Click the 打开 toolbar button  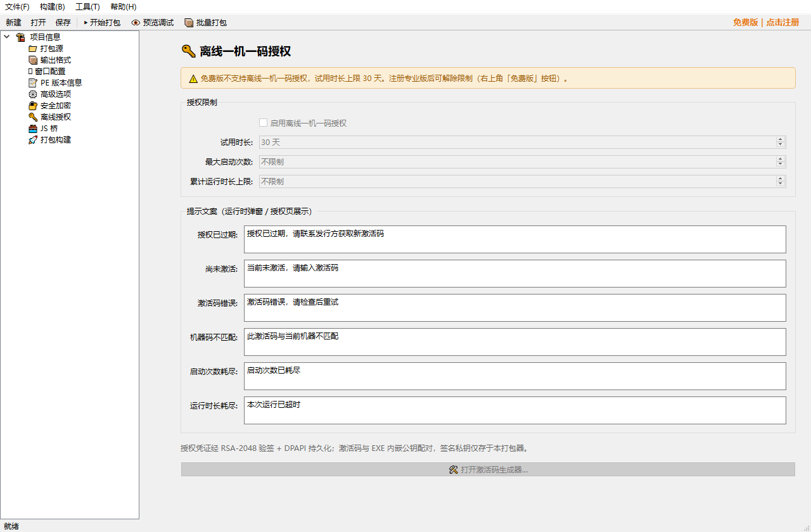point(38,23)
